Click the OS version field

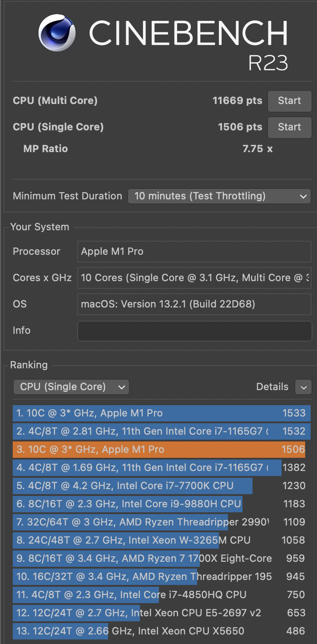pos(194,304)
